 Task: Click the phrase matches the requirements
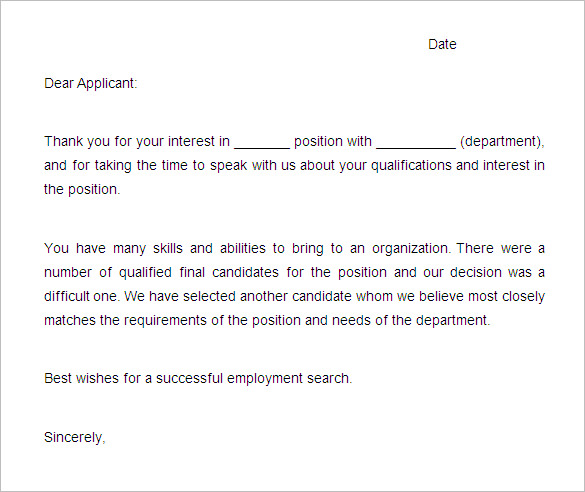(125, 320)
